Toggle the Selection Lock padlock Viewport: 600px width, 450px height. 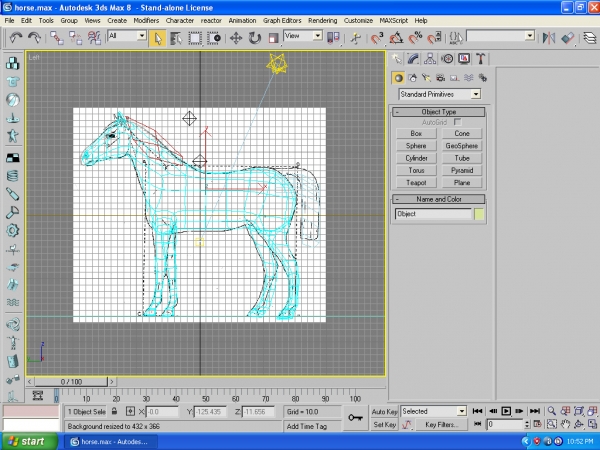pos(114,411)
